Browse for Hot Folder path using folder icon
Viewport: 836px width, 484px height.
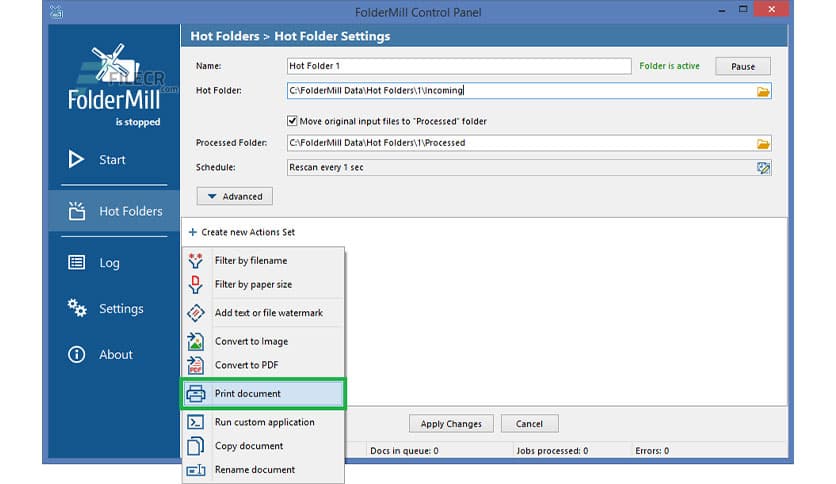(x=763, y=91)
